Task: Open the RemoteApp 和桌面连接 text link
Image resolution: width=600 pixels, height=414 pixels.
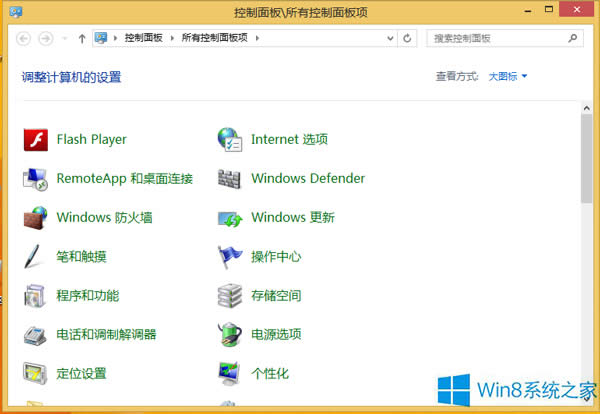Action: tap(125, 179)
